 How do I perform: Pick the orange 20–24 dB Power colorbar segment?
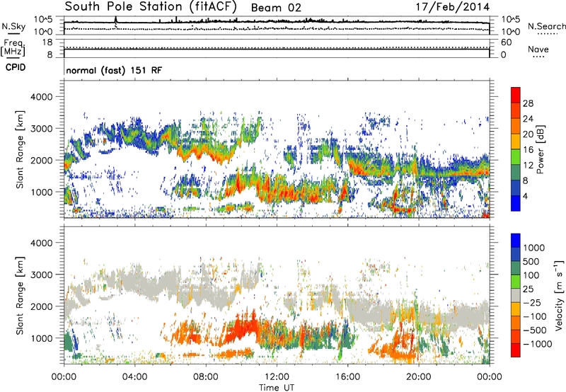pyautogui.click(x=516, y=126)
